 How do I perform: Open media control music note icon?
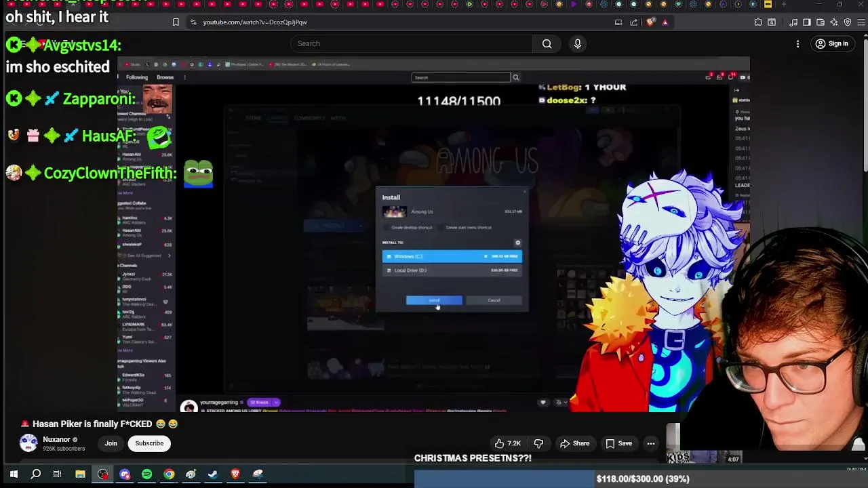793,22
